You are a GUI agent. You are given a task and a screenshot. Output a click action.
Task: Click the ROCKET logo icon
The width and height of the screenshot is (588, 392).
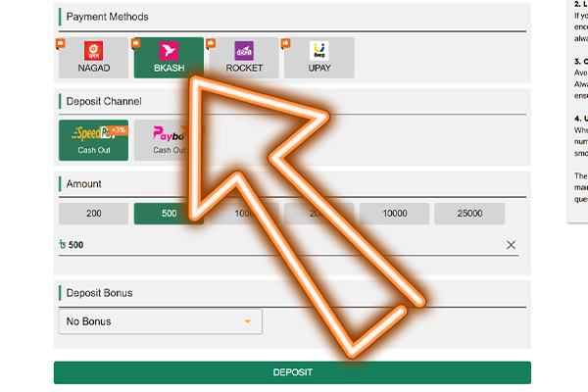pyautogui.click(x=244, y=51)
